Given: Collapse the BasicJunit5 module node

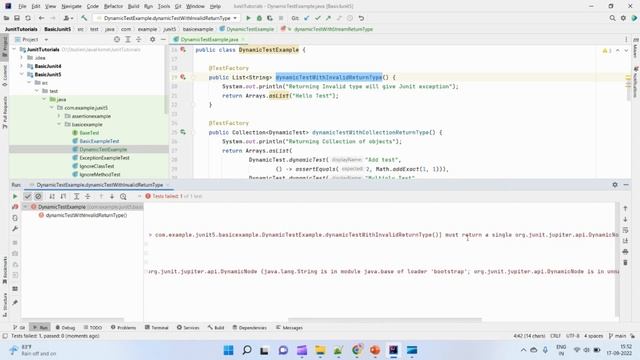Looking at the screenshot, I should [x=22, y=74].
